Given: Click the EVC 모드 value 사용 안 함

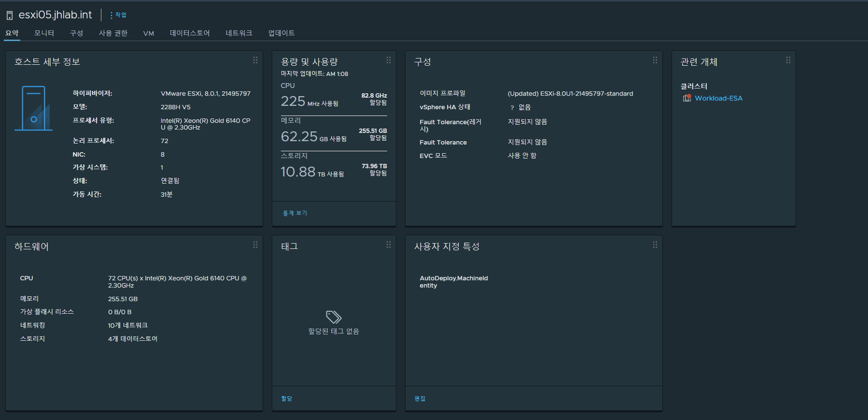Looking at the screenshot, I should click(522, 156).
